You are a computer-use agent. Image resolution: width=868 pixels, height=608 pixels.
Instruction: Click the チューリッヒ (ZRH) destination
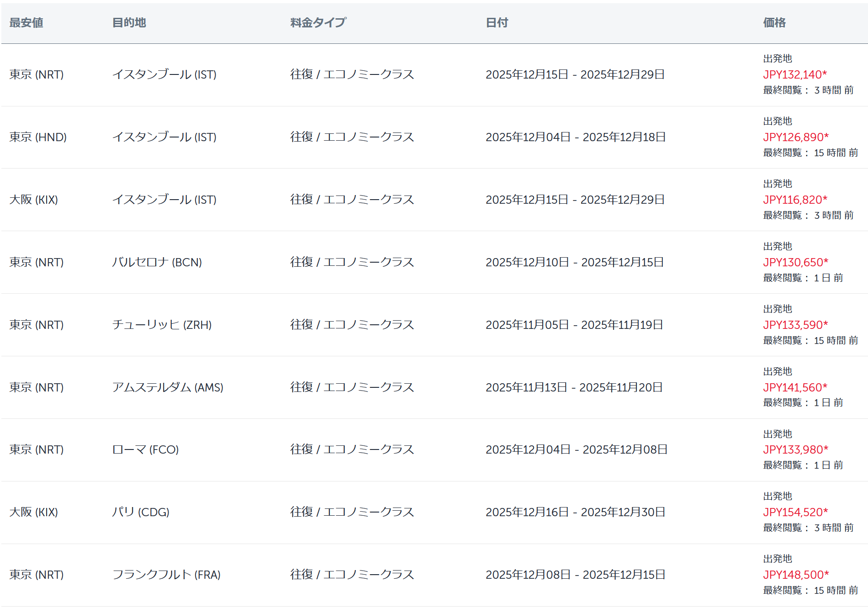162,325
